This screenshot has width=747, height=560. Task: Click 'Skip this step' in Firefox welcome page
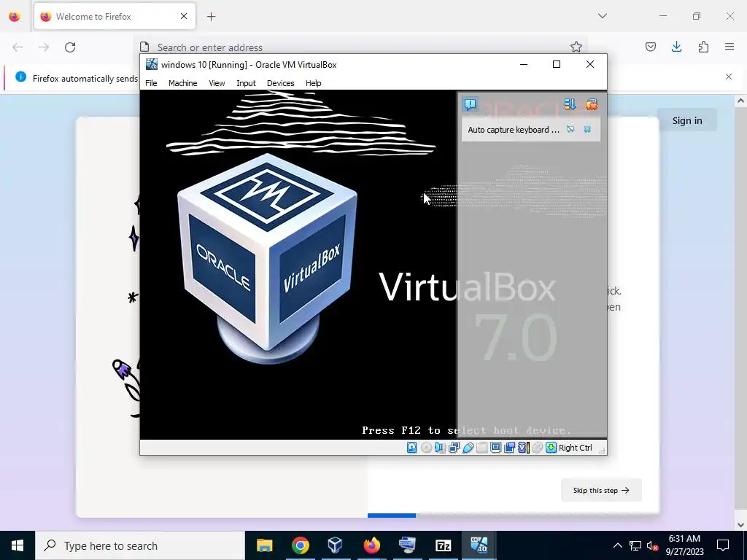pos(601,490)
